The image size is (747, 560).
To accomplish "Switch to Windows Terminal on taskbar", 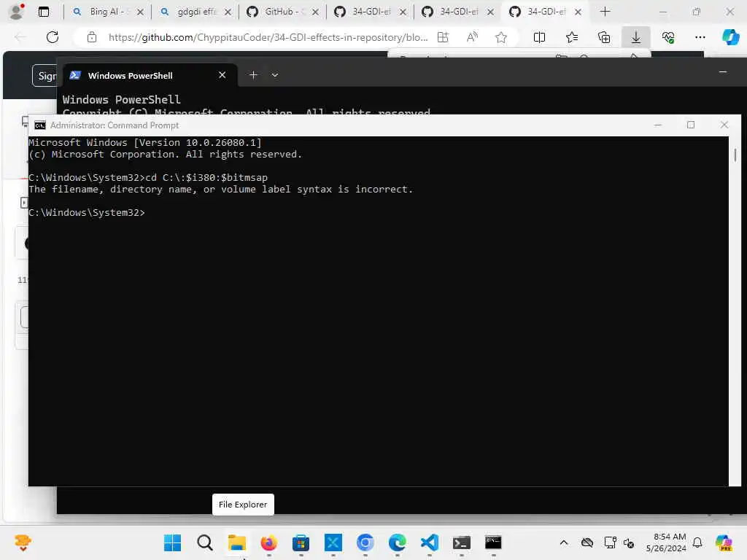I will tap(461, 542).
